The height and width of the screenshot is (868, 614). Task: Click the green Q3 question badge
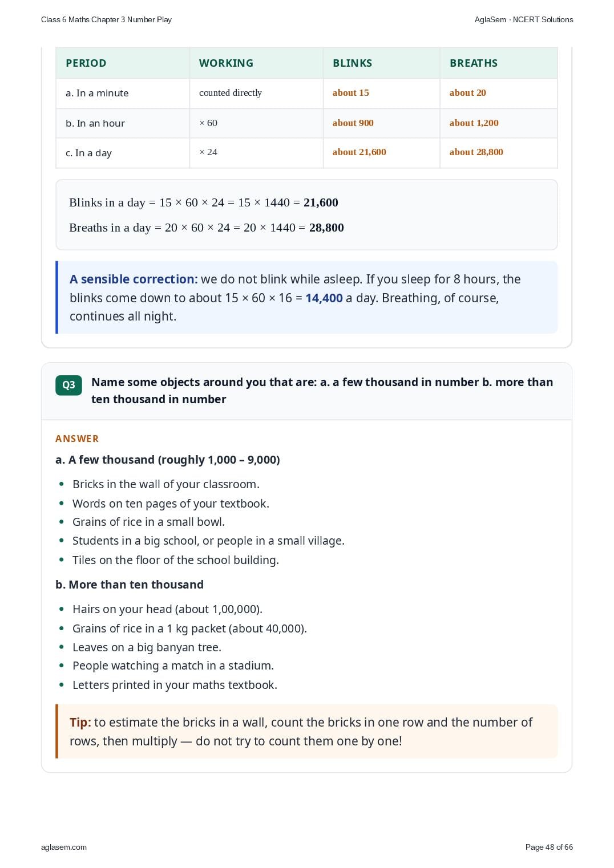tap(68, 385)
